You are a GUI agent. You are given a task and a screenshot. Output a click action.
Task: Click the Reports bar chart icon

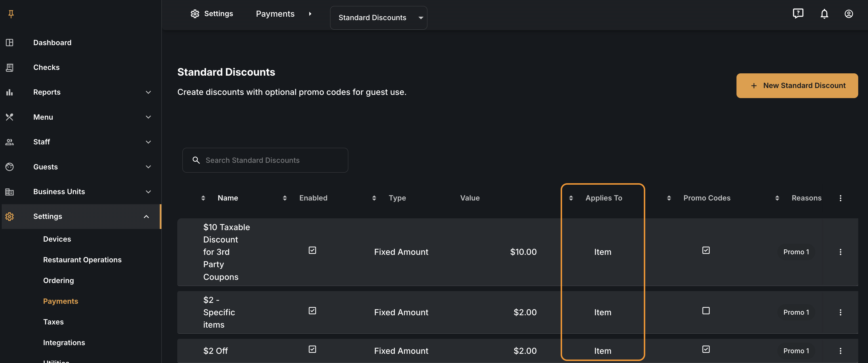[x=9, y=92]
